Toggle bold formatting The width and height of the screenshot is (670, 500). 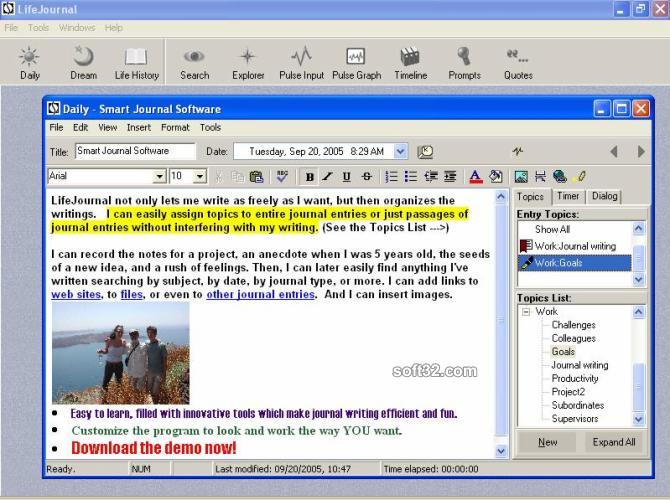pyautogui.click(x=310, y=176)
